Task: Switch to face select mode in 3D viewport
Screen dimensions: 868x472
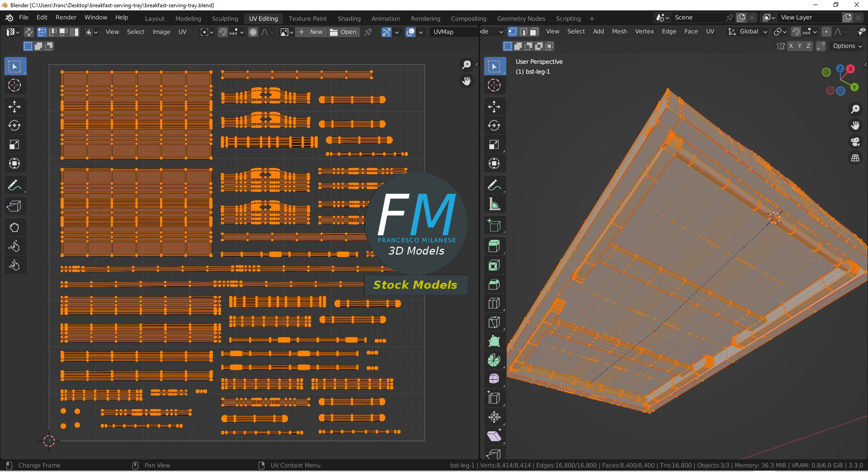Action: coord(534,32)
